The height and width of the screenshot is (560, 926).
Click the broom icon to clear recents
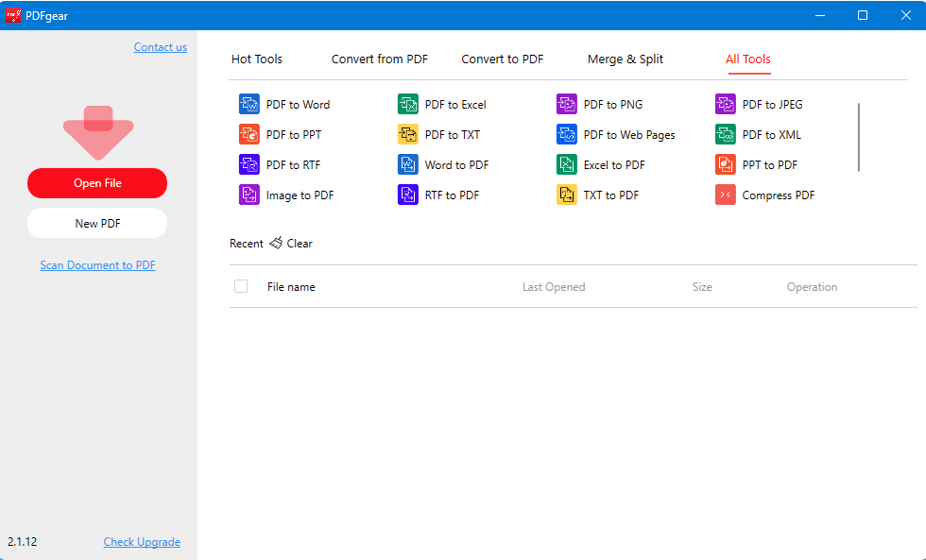[276, 244]
